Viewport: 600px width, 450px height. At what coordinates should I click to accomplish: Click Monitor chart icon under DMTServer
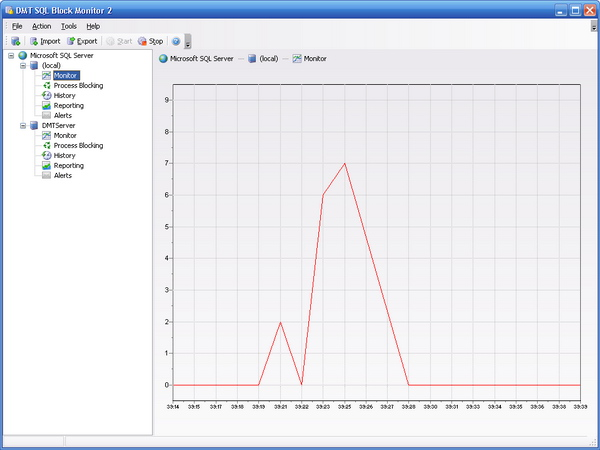pos(46,135)
